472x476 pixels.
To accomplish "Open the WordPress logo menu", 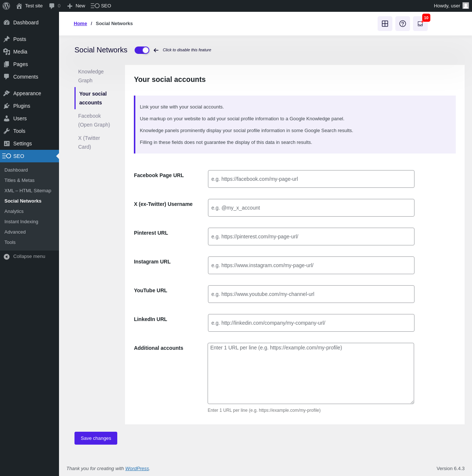I will pos(6,6).
